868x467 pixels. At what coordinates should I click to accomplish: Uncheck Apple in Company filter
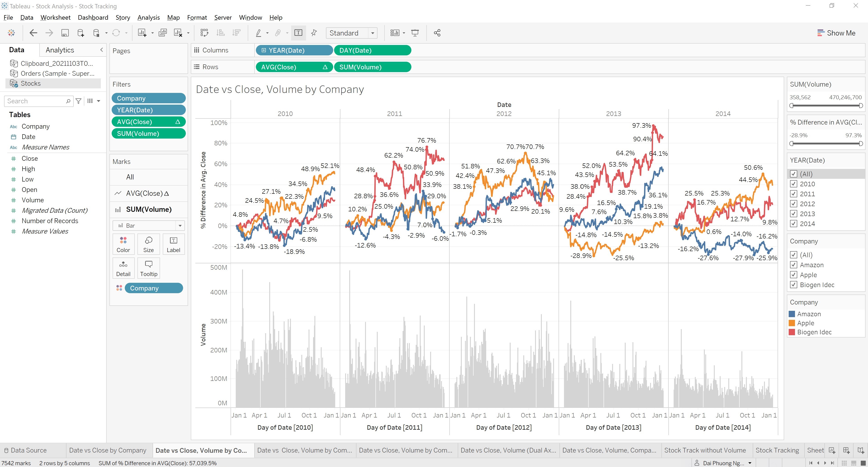tap(794, 275)
